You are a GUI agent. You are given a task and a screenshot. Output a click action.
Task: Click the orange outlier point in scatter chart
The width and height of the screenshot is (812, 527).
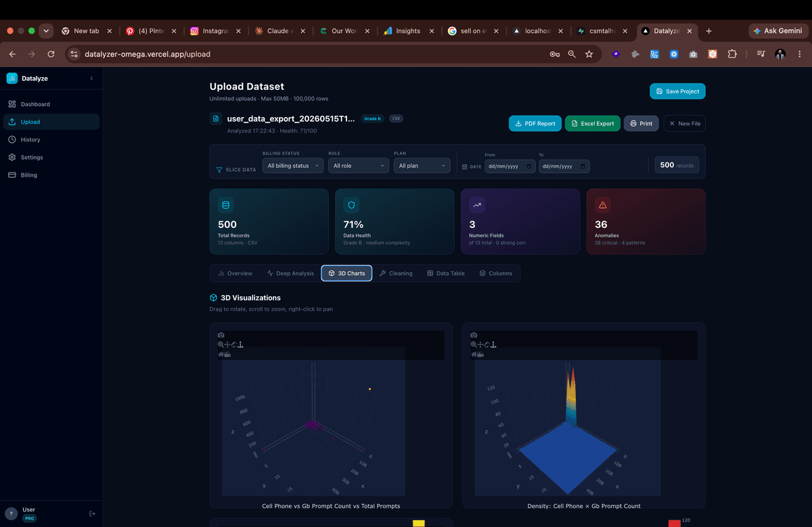(x=369, y=389)
